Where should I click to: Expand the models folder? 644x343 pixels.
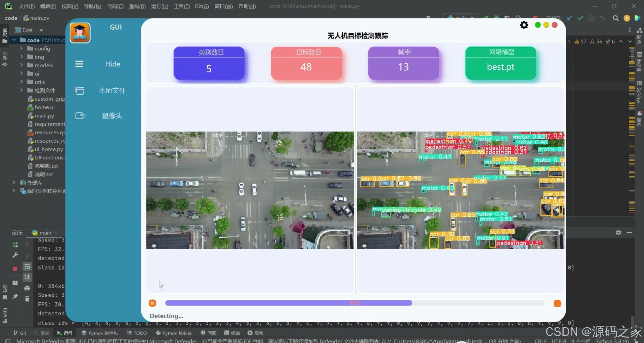[x=21, y=65]
